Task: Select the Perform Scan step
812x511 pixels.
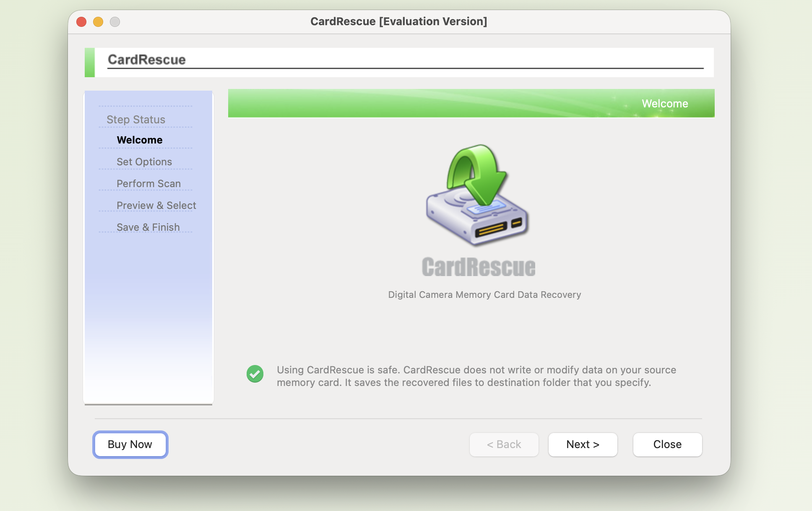Action: 148,184
